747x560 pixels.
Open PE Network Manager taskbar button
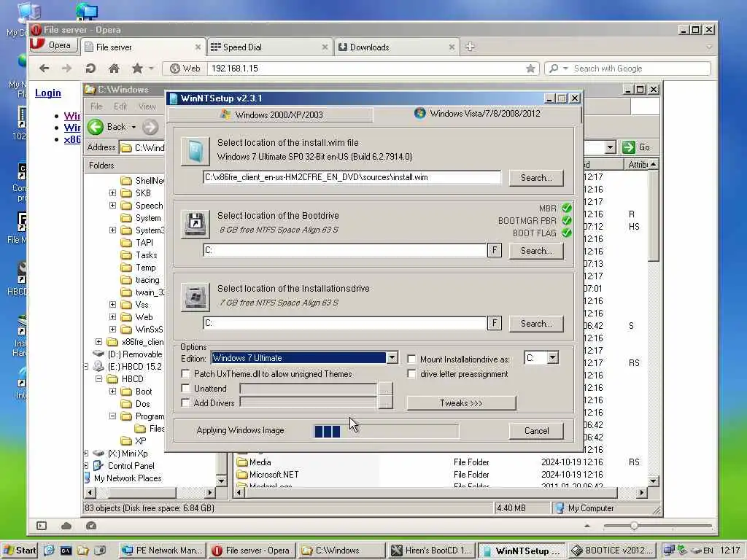[163, 551]
